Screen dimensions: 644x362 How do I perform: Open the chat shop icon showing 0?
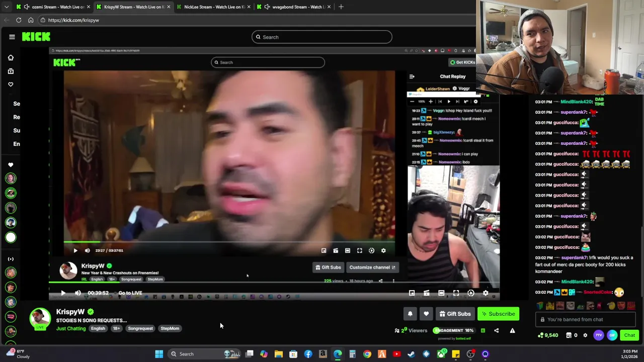coord(572,335)
